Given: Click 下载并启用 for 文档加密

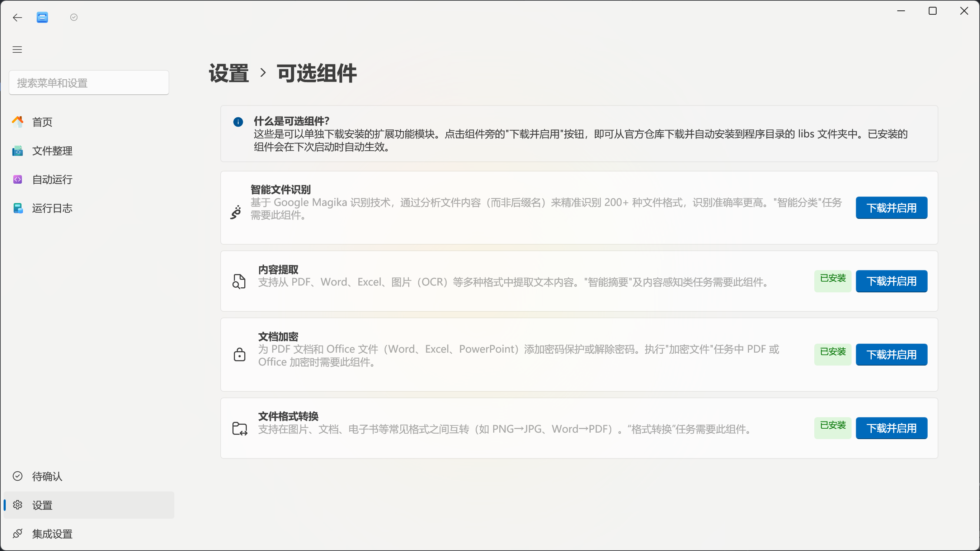Looking at the screenshot, I should tap(891, 355).
